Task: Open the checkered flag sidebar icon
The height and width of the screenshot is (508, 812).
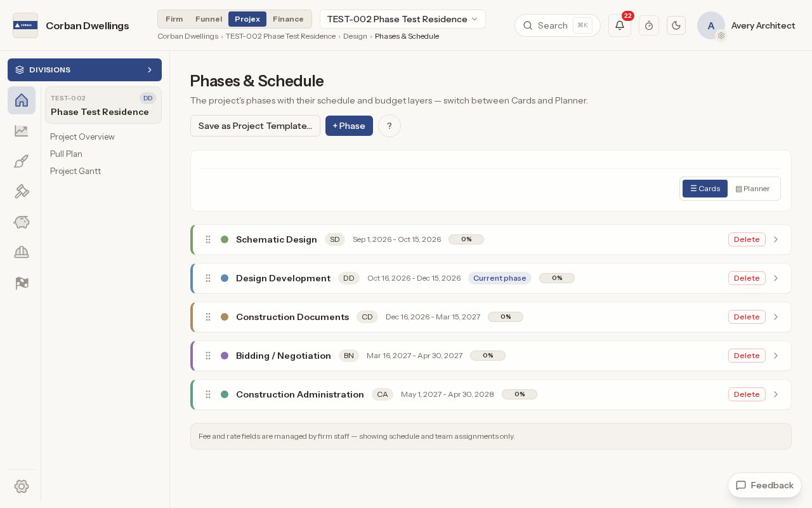Action: click(x=22, y=283)
